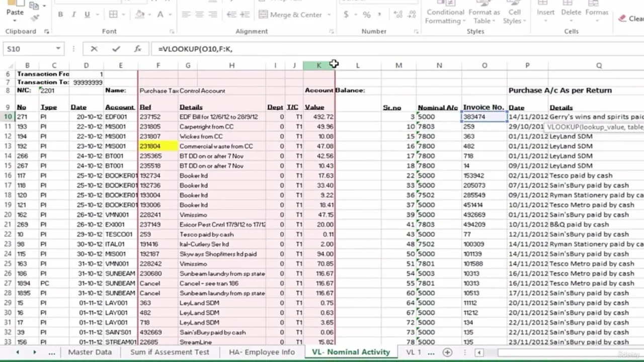This screenshot has width=644, height=362.
Task: Apply the Fill Color bucket
Action: coord(140,15)
